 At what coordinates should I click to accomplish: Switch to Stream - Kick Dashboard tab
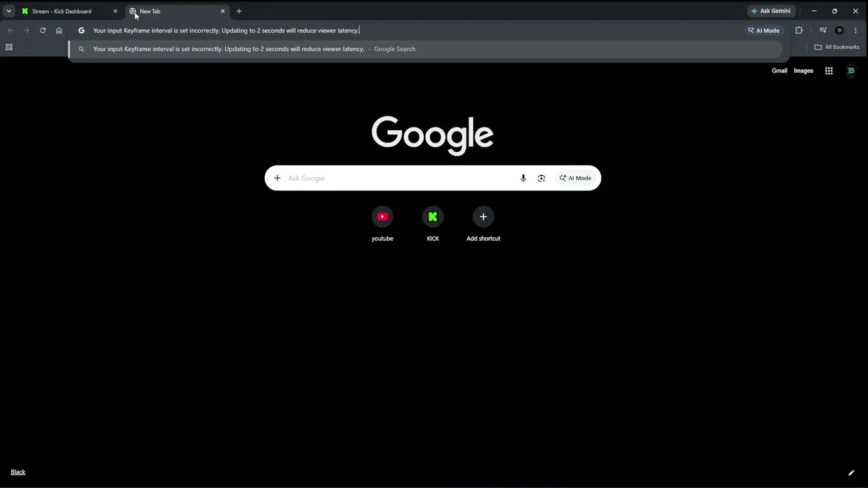click(62, 11)
